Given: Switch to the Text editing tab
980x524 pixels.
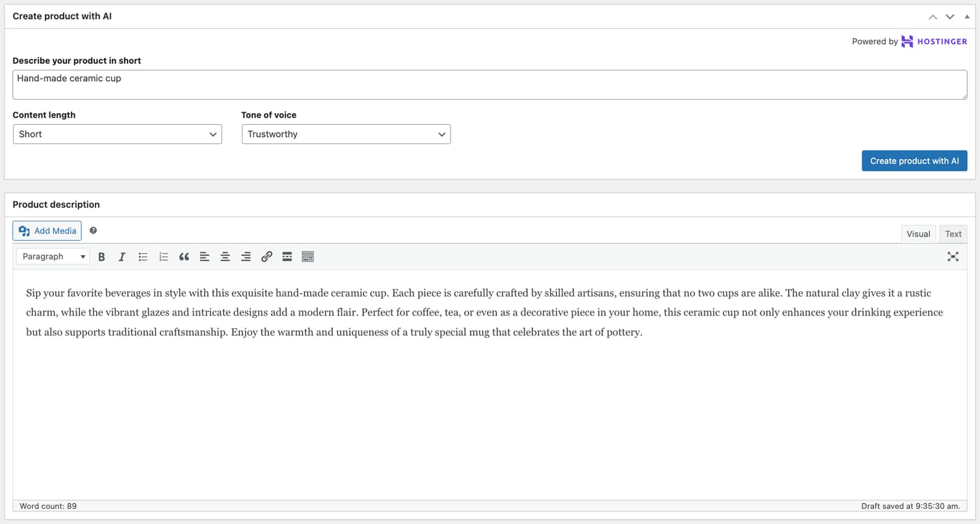Looking at the screenshot, I should pos(953,234).
